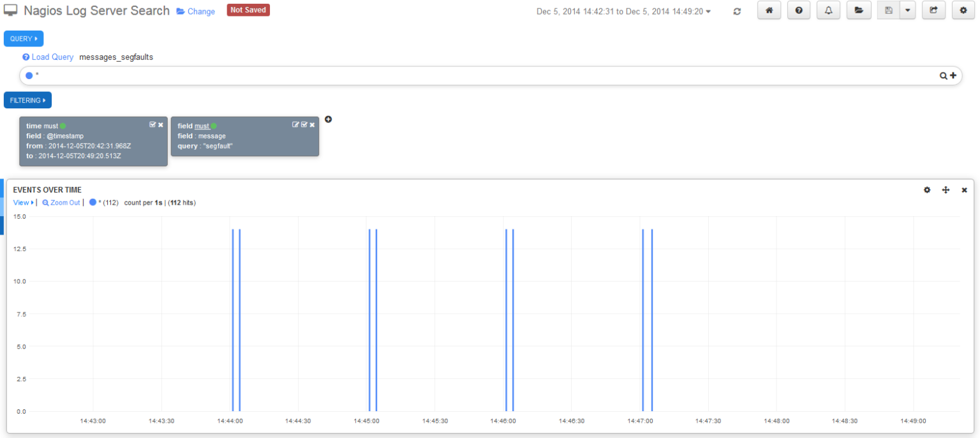Collapse the FILTERING section

[x=27, y=100]
